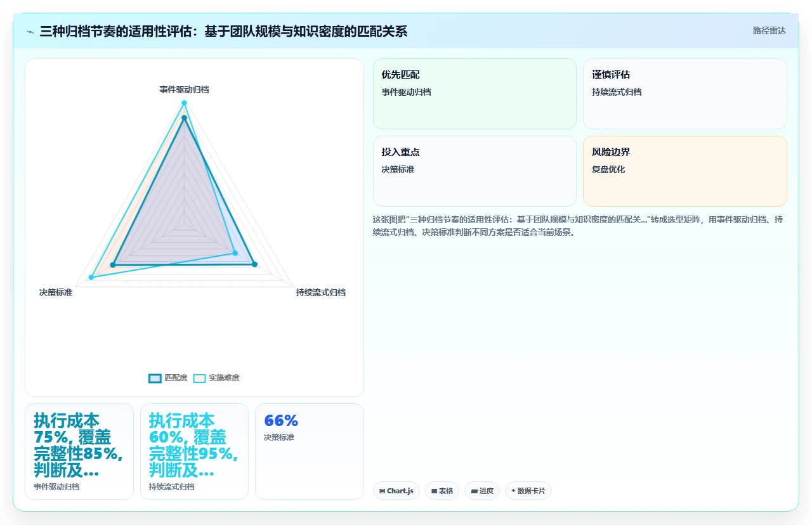
Task: Click the top radar data point
Action: click(184, 103)
